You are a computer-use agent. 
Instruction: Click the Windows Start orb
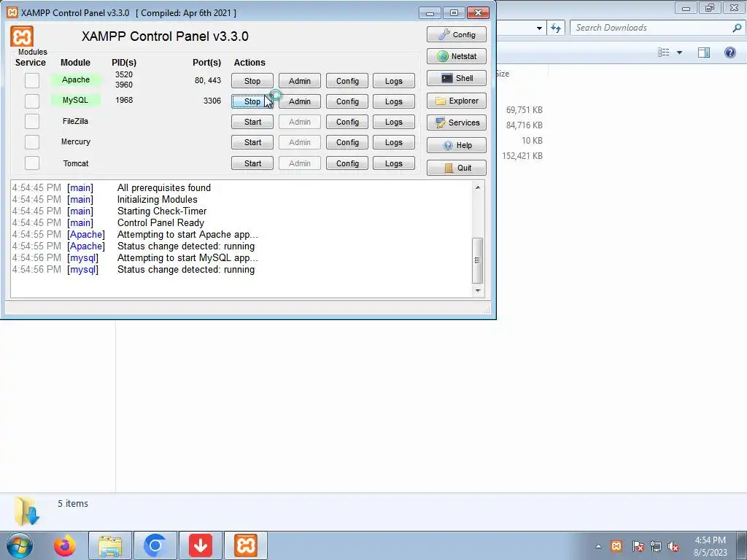click(20, 545)
